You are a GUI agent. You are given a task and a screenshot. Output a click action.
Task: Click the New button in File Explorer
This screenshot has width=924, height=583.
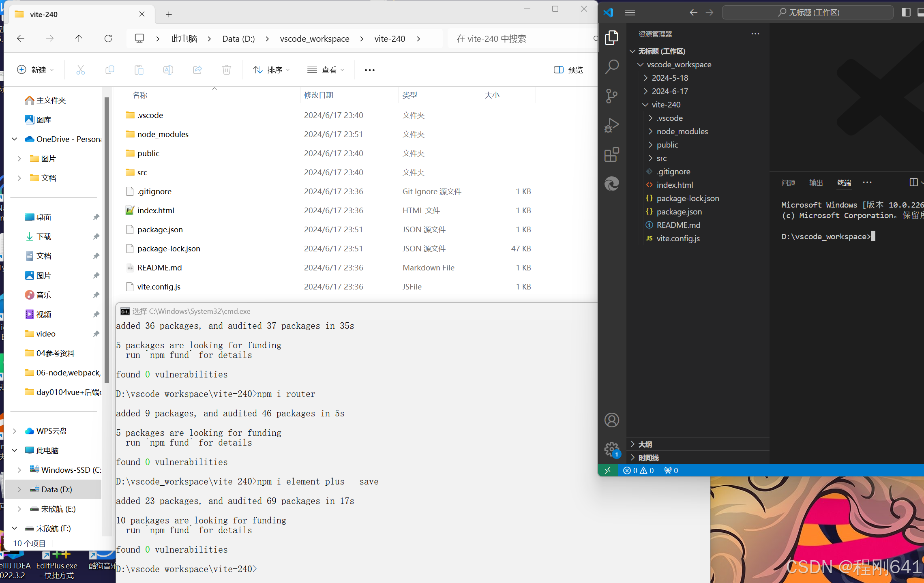point(35,70)
